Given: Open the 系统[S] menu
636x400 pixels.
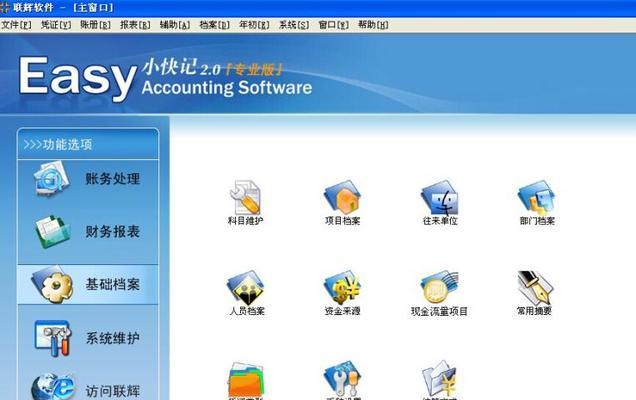Looking at the screenshot, I should [294, 25].
